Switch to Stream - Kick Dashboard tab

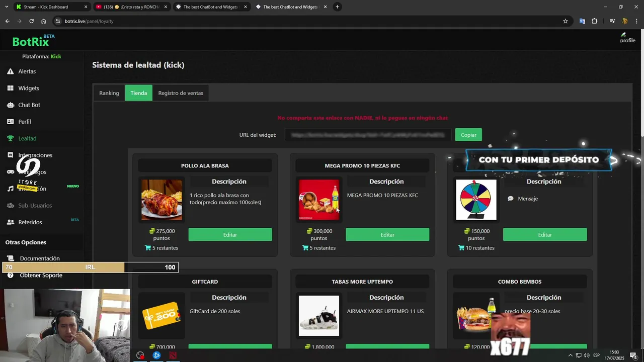(x=50, y=7)
